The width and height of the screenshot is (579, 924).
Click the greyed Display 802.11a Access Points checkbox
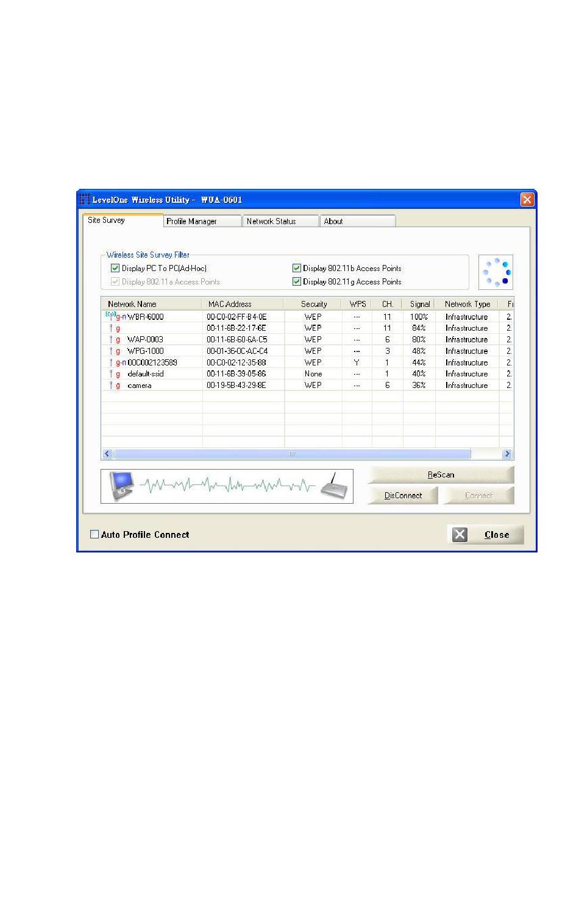pos(115,281)
